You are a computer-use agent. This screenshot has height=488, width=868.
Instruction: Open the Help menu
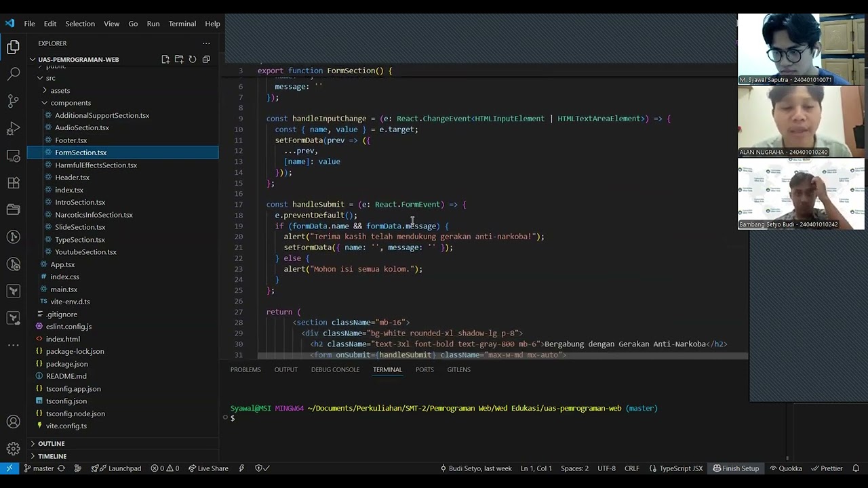pyautogui.click(x=212, y=24)
